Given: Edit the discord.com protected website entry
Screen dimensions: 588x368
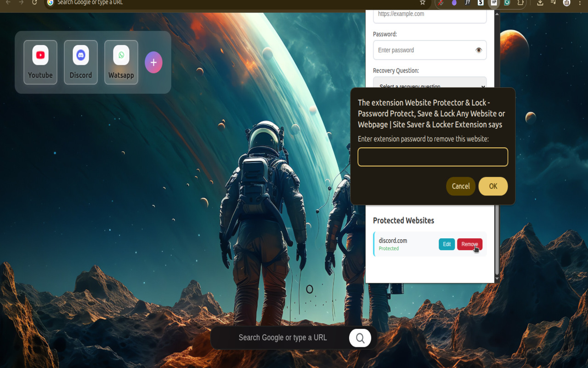Looking at the screenshot, I should point(446,244).
